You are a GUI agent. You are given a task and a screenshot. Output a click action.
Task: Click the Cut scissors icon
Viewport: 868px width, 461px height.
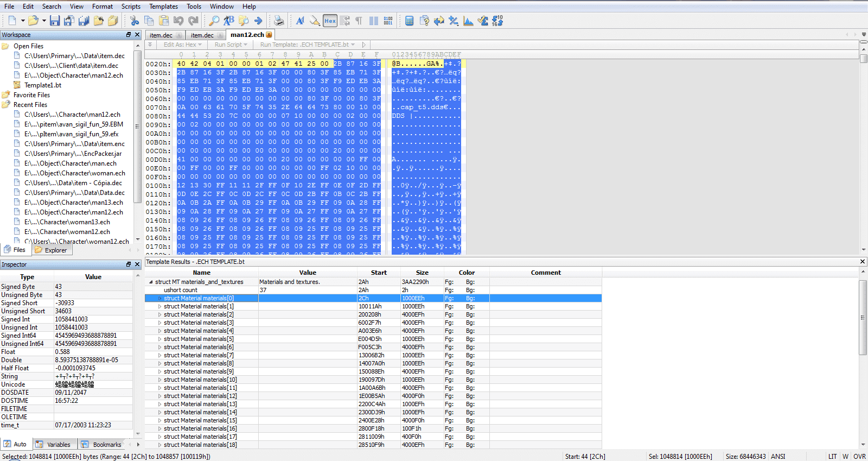click(135, 21)
